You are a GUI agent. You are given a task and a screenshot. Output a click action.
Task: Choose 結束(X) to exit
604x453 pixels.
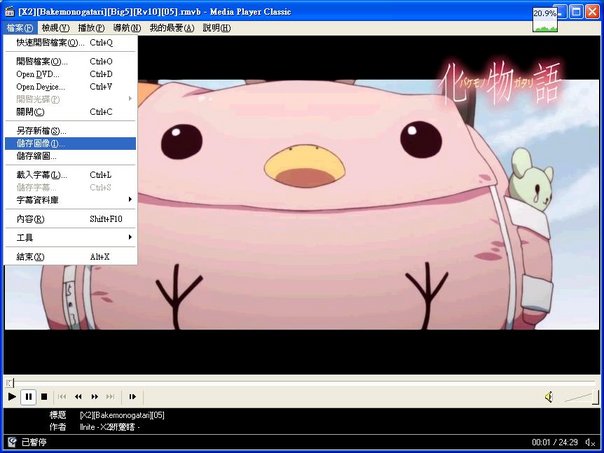pos(70,257)
